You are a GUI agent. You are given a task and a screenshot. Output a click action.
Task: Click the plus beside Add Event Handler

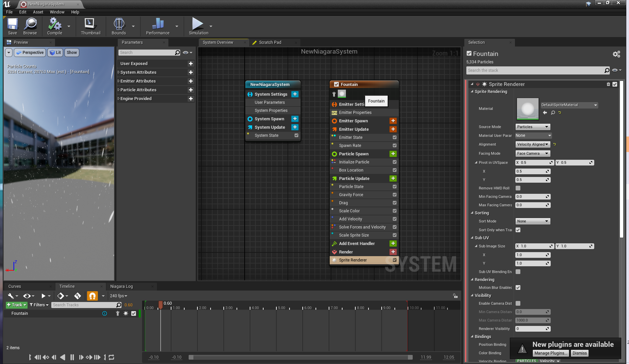tap(393, 243)
